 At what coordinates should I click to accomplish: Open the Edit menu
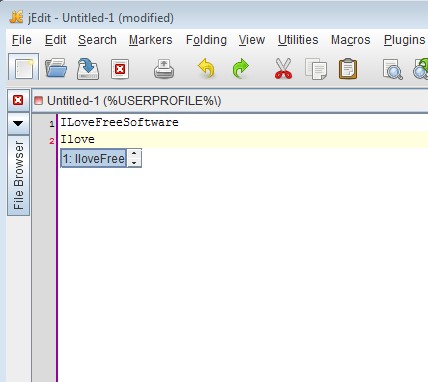(x=55, y=40)
